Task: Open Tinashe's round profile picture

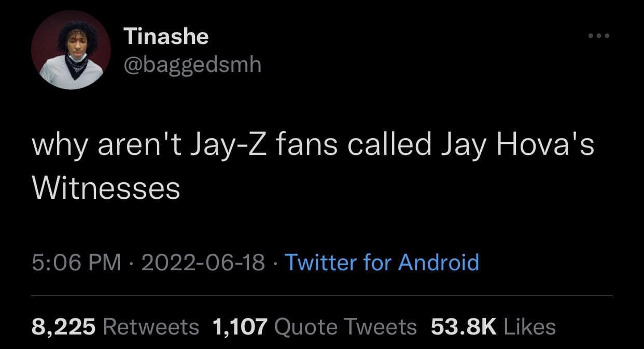Action: [72, 51]
